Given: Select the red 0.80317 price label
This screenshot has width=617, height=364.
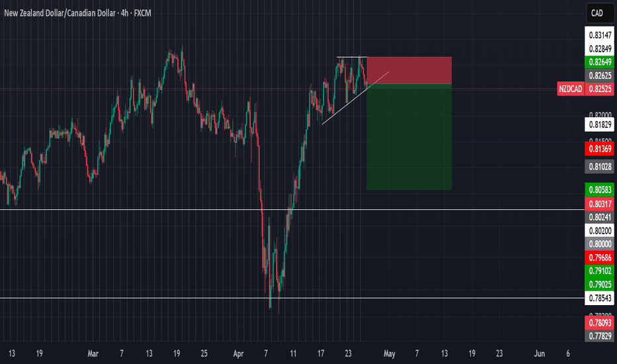Looking at the screenshot, I should point(600,204).
